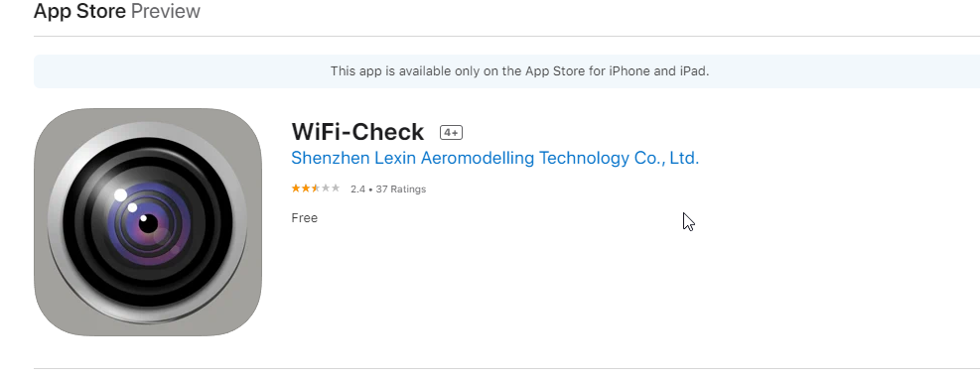Click the purple lens center of icon
Viewport: 980px width, 377px height.
pyautogui.click(x=148, y=223)
